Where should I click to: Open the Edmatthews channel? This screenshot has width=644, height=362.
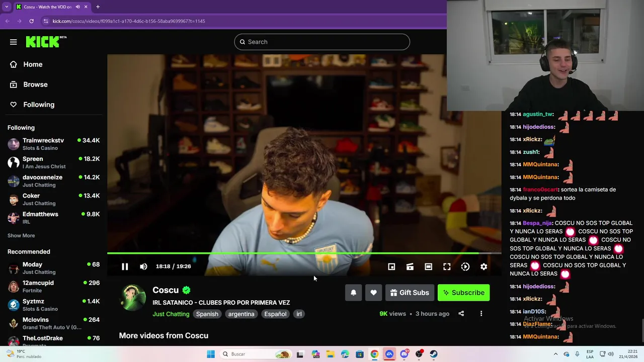(53, 218)
